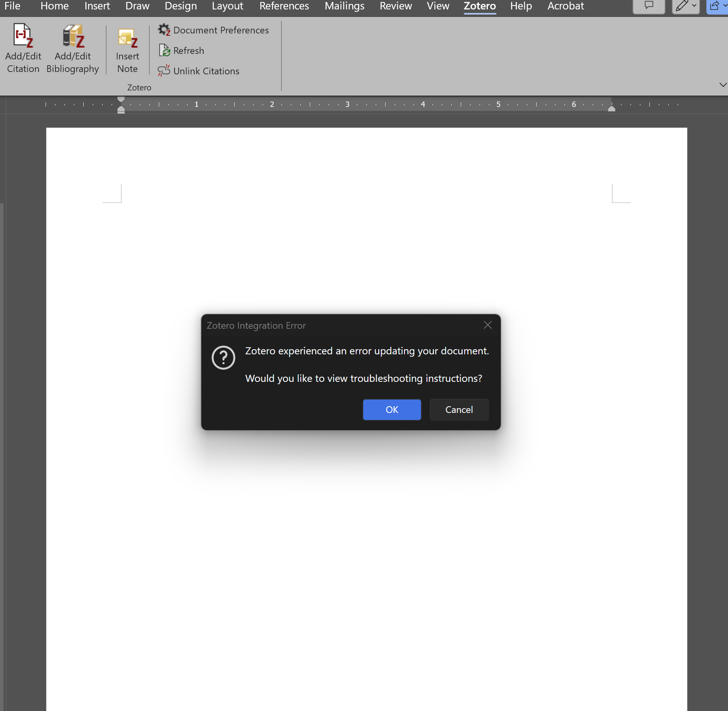This screenshot has height=711, width=728.
Task: Switch to the References tab
Action: [x=284, y=6]
